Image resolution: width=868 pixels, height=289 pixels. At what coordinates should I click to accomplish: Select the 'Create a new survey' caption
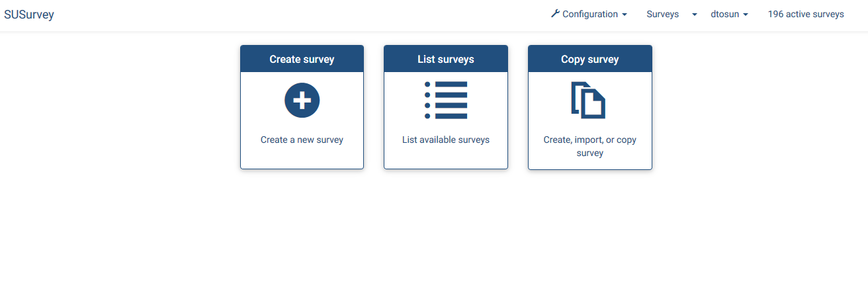(302, 140)
